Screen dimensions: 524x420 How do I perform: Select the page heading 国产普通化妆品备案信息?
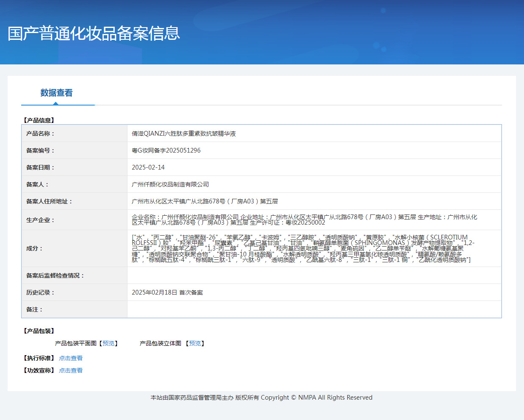[94, 33]
